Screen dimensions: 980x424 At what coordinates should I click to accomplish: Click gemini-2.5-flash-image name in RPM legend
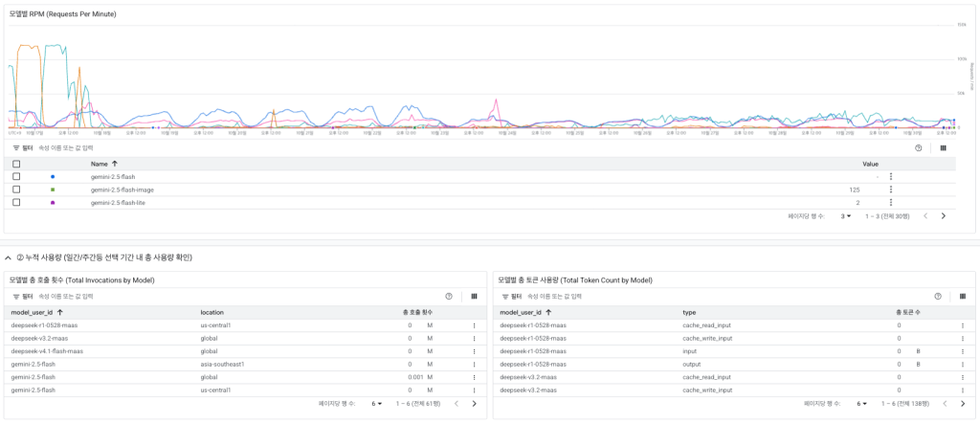pyautogui.click(x=122, y=190)
